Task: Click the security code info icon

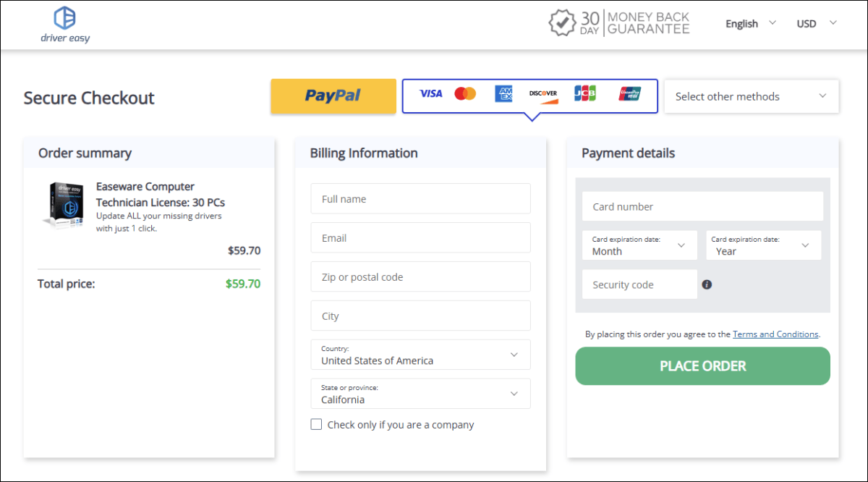Action: [x=707, y=284]
